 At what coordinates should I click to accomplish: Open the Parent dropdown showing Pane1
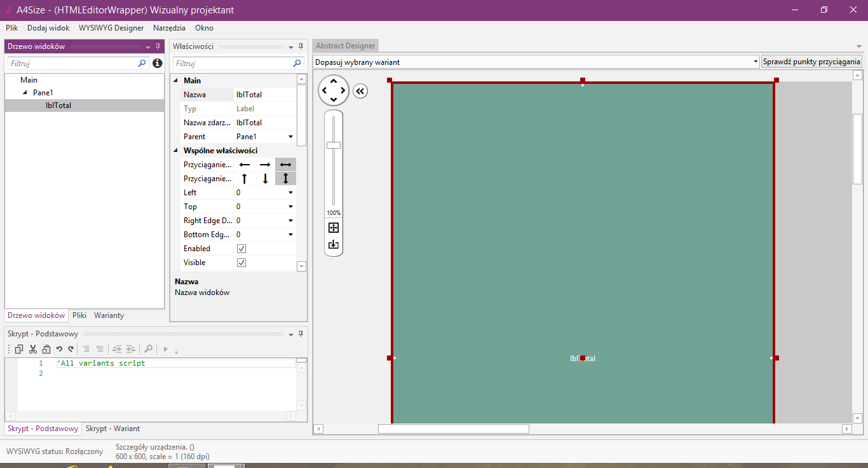[x=290, y=137]
